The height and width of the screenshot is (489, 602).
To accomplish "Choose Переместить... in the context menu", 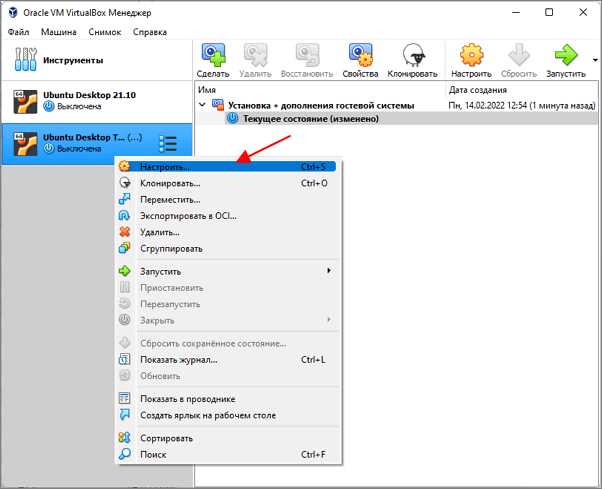I will [x=228, y=200].
